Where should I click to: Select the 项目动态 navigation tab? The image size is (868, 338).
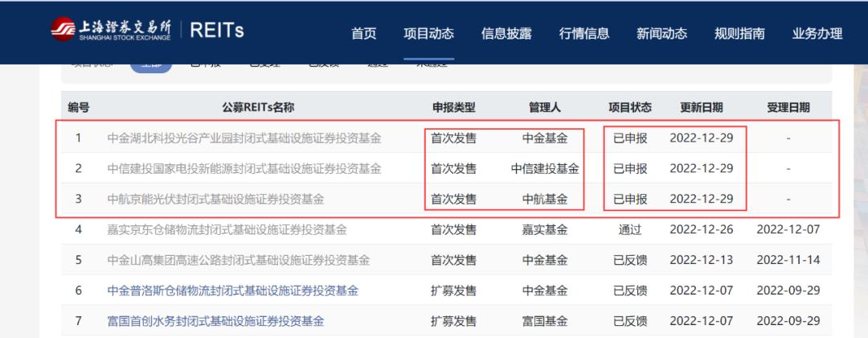pyautogui.click(x=428, y=33)
